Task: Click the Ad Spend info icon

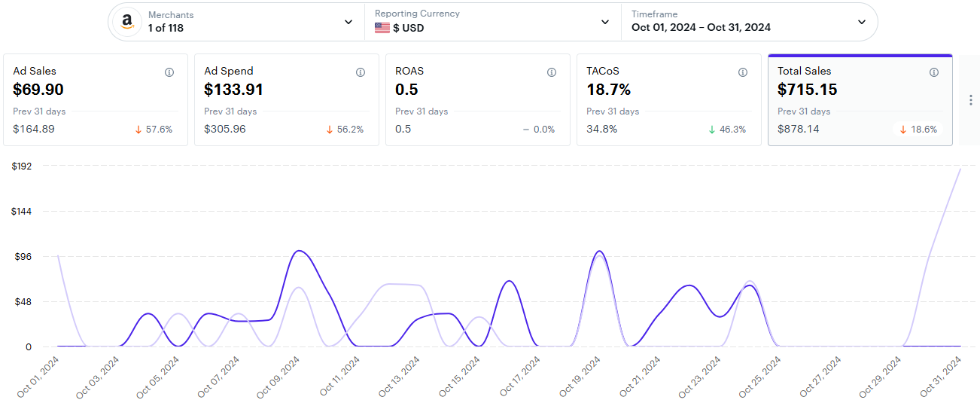Action: (x=361, y=72)
